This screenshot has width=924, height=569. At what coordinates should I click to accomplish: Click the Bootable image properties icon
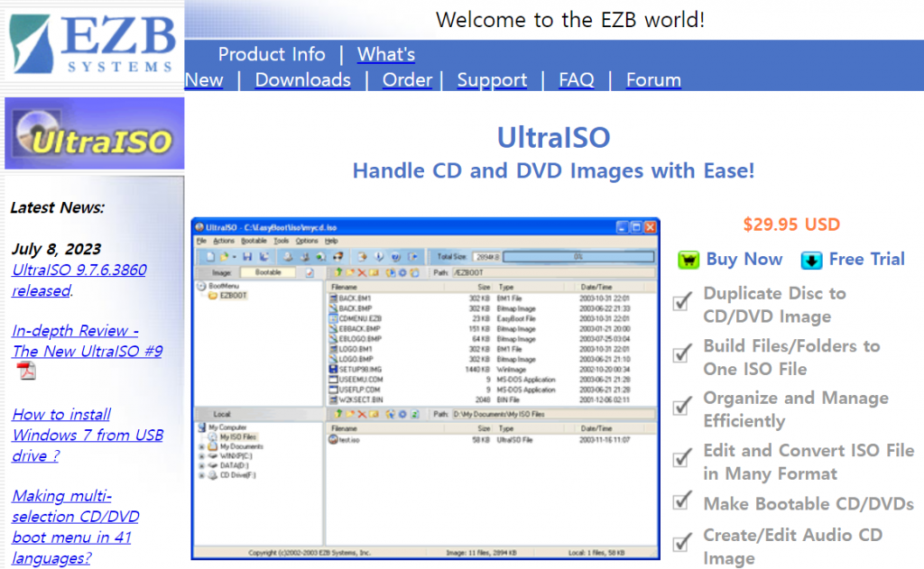pyautogui.click(x=310, y=272)
